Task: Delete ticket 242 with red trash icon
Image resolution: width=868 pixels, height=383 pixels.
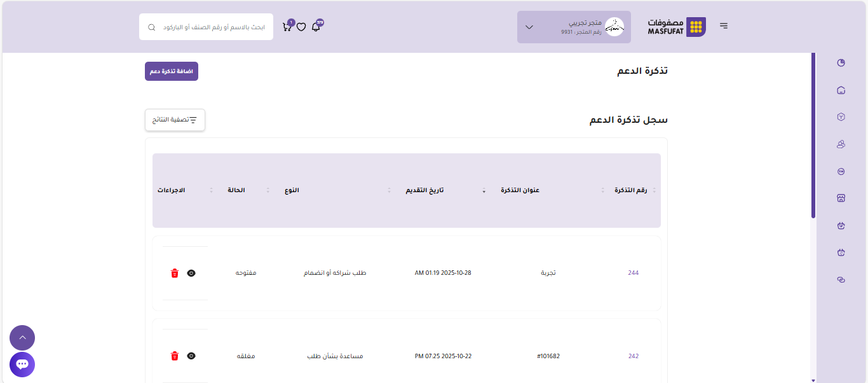Action: [x=175, y=356]
